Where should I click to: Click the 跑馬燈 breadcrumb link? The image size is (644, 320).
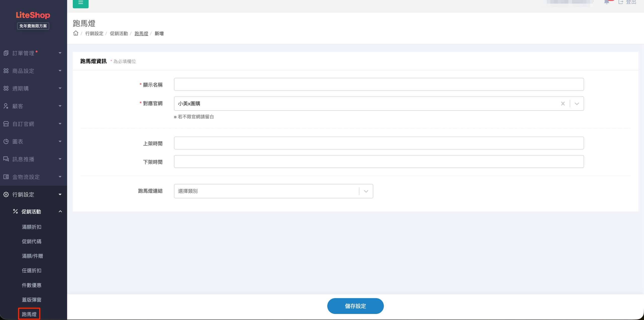click(141, 33)
